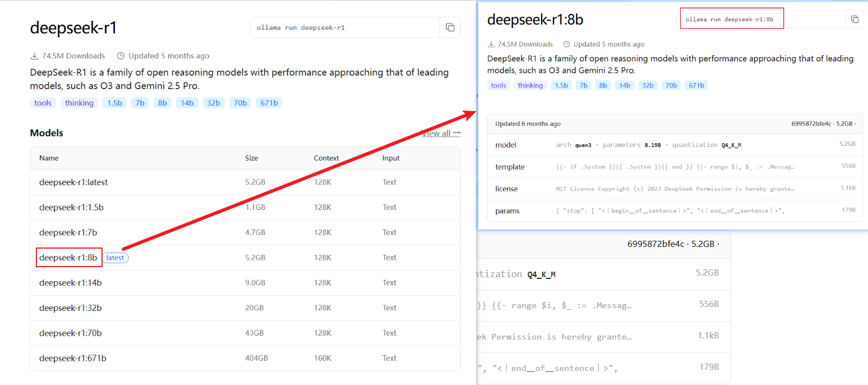Copy the 'ollama run deepseek-r1' command
868x385 pixels.
[450, 27]
